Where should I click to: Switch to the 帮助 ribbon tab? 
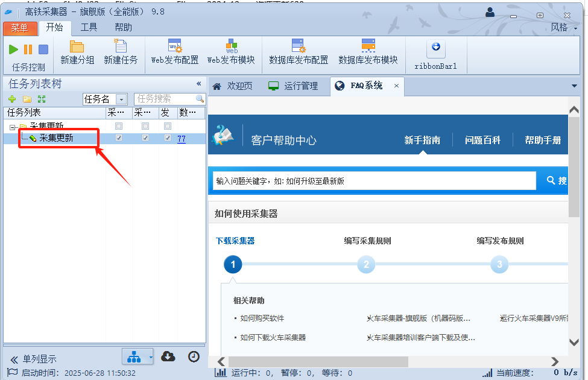click(x=124, y=27)
